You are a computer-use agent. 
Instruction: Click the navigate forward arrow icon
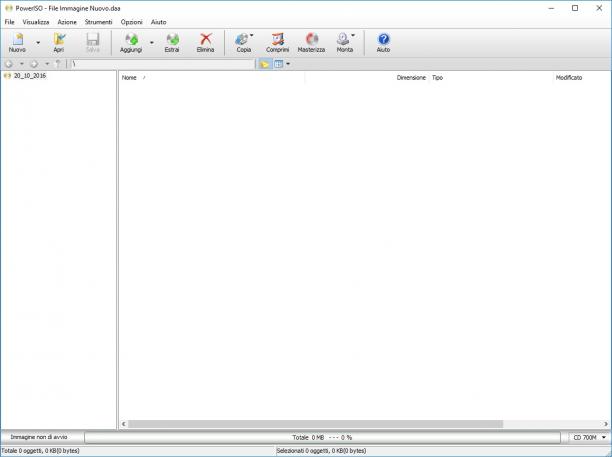tap(34, 64)
